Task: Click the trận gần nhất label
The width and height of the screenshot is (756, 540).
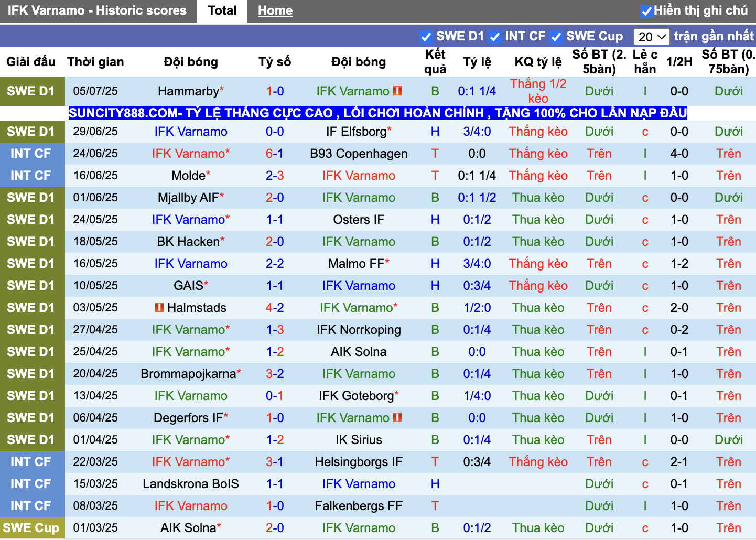Action: click(x=714, y=36)
